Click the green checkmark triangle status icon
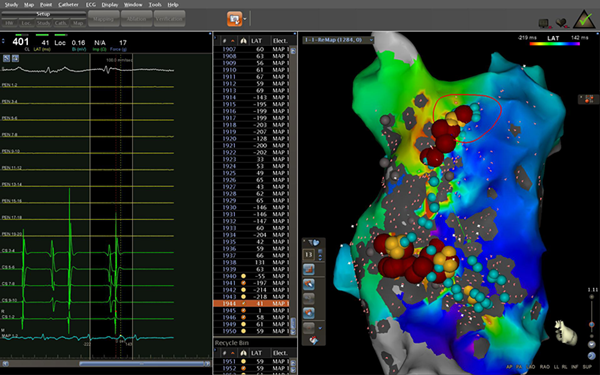The width and height of the screenshot is (600, 375). [x=584, y=19]
